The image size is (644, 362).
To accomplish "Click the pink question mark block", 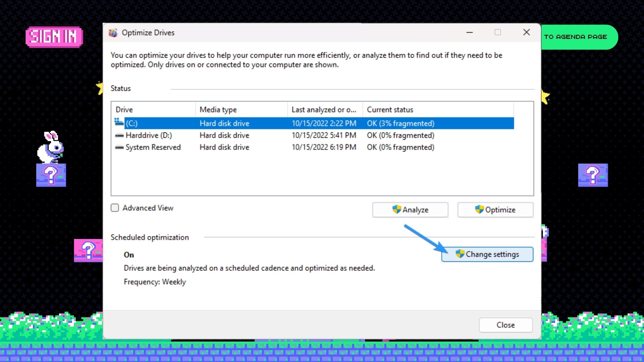I will 88,250.
